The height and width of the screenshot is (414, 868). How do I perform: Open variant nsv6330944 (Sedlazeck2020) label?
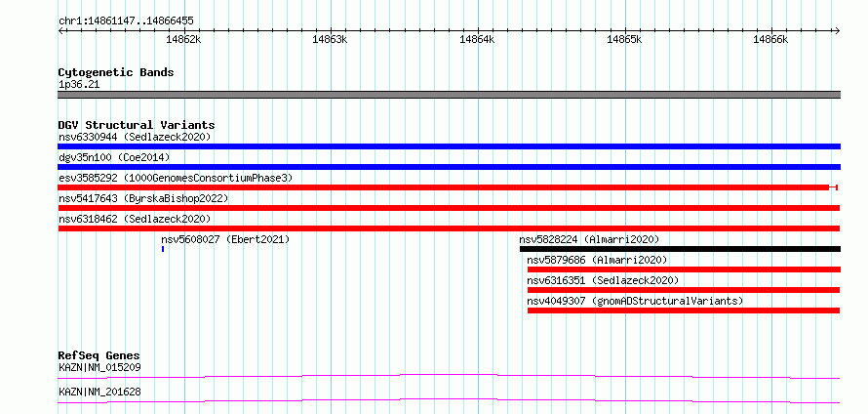coord(135,137)
